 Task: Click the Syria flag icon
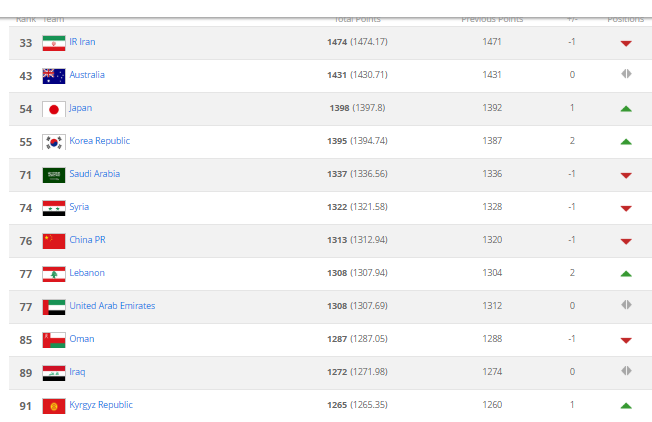(53, 207)
